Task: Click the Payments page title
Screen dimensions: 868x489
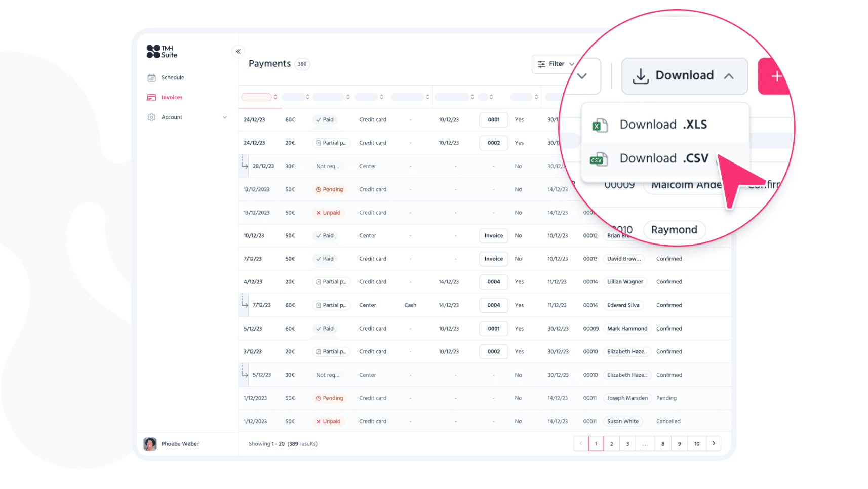Action: (269, 64)
